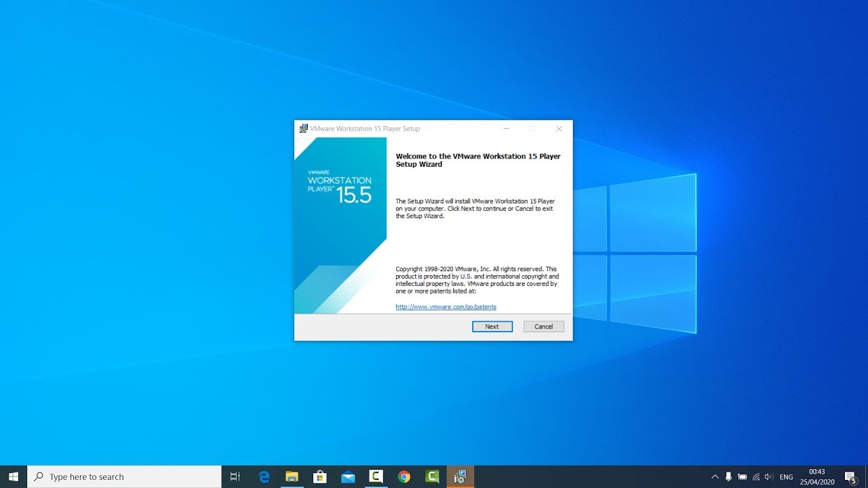Image resolution: width=868 pixels, height=488 pixels.
Task: Cancel the VMware Player setup
Action: 544,327
